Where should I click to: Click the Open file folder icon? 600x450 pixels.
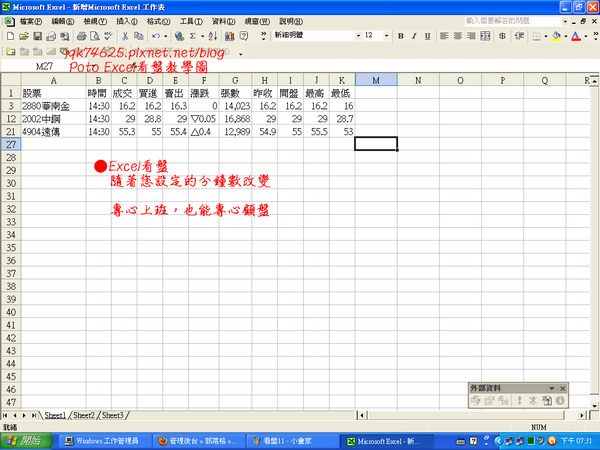pos(24,36)
